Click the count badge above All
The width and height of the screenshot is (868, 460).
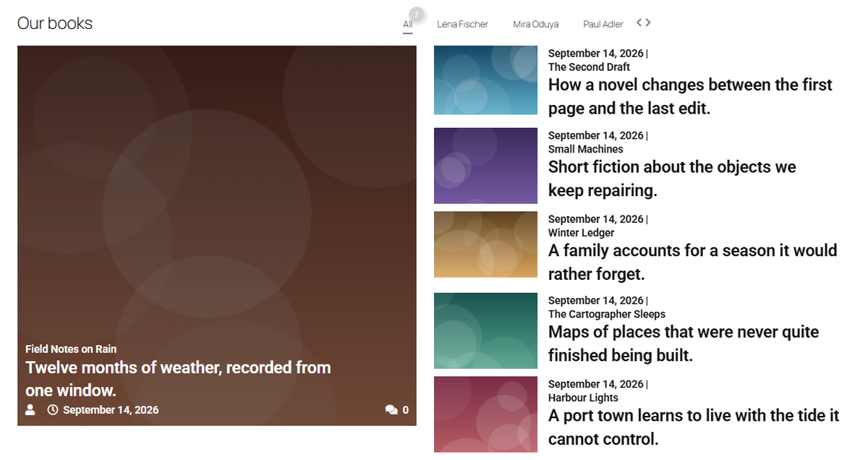tap(416, 14)
